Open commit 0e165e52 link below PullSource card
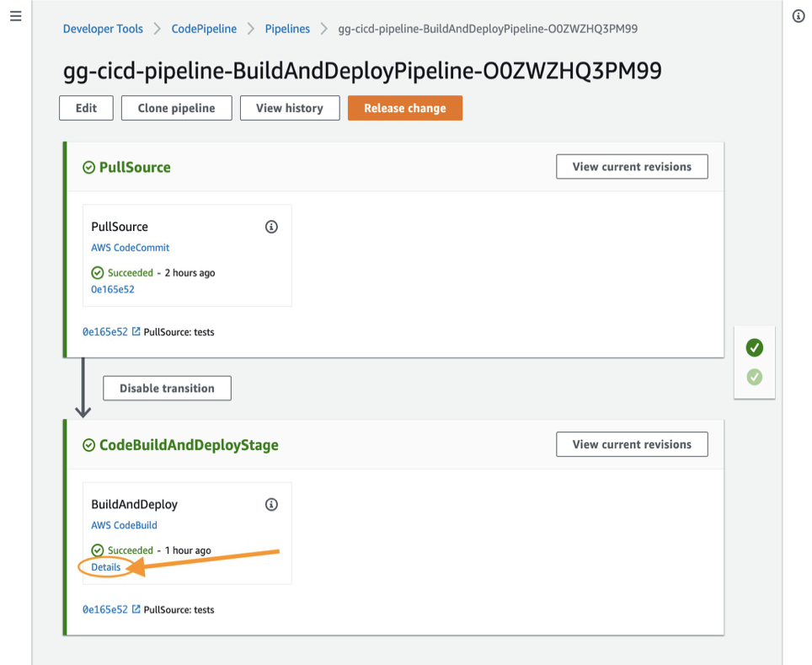 [105, 332]
